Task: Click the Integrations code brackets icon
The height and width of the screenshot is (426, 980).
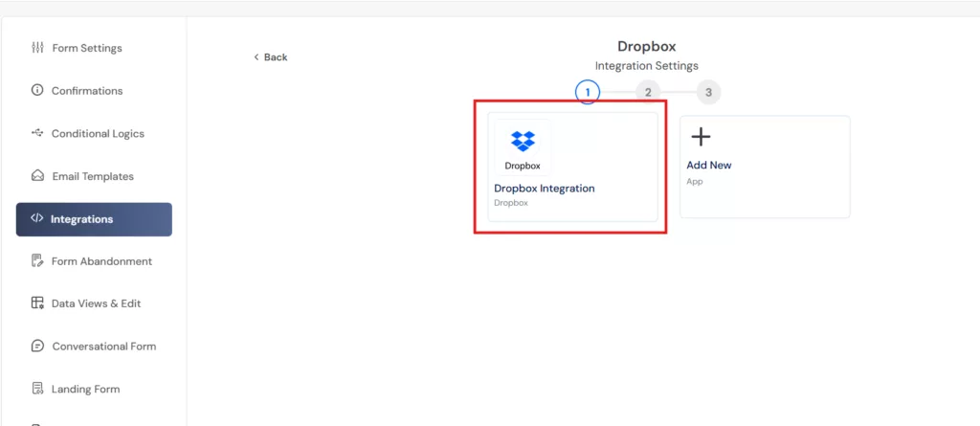Action: [x=37, y=218]
